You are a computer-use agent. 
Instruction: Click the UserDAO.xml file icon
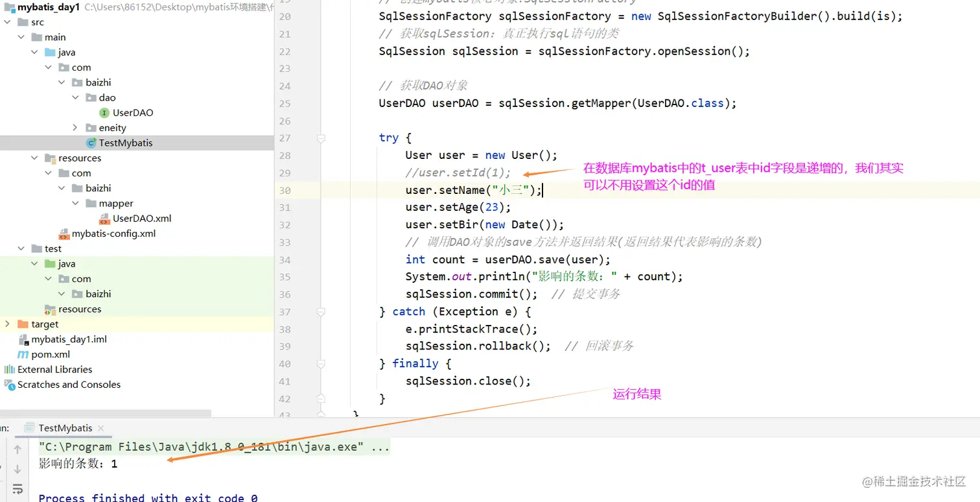104,219
